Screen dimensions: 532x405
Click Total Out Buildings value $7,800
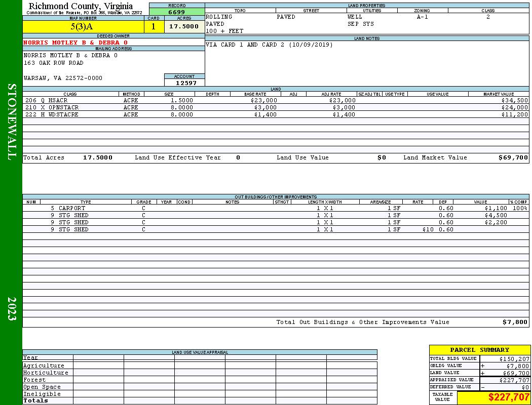pos(515,322)
